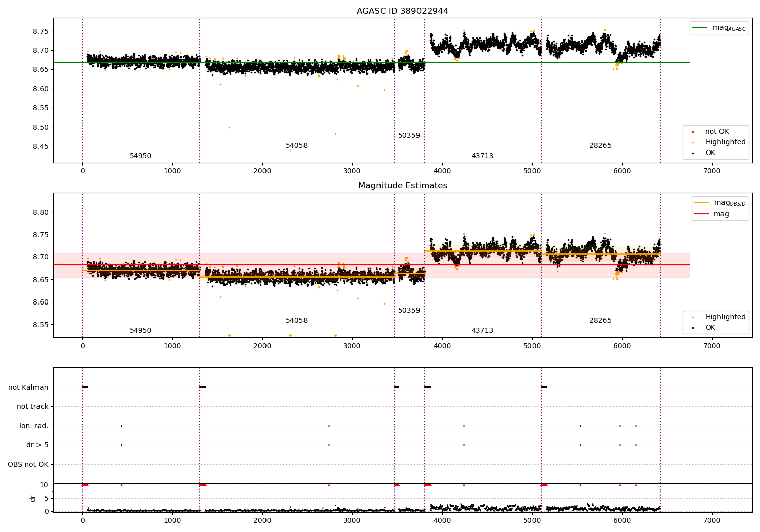Click the 'OBS not OK' row label
This screenshot has width=760, height=532.
coord(28,465)
